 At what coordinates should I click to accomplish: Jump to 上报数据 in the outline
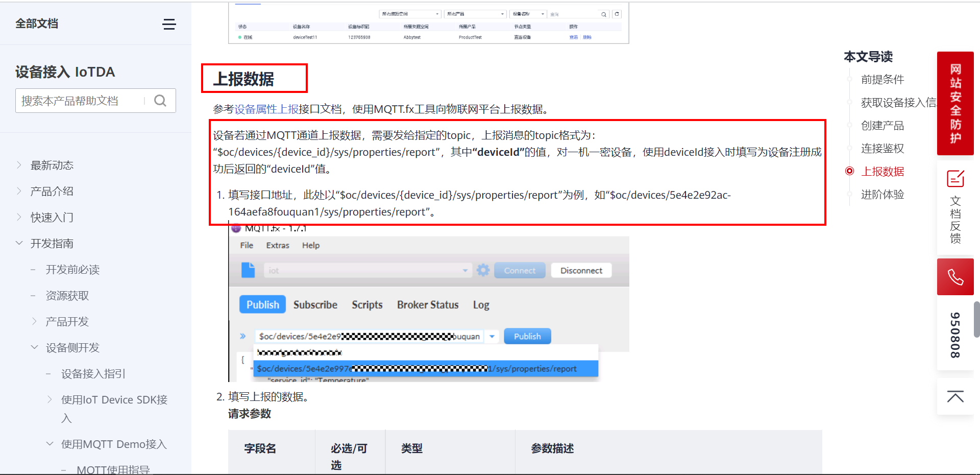tap(883, 171)
